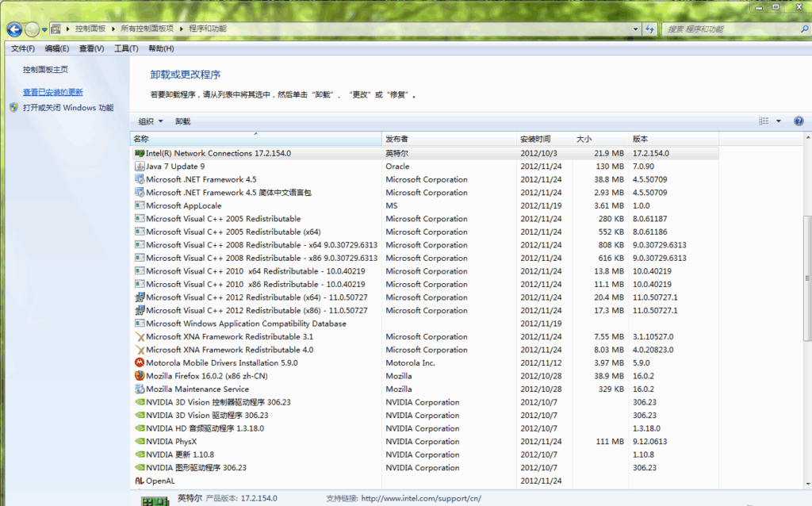Click the NVIDIA 3D Vision 控制器驱动程序 icon

click(x=140, y=402)
